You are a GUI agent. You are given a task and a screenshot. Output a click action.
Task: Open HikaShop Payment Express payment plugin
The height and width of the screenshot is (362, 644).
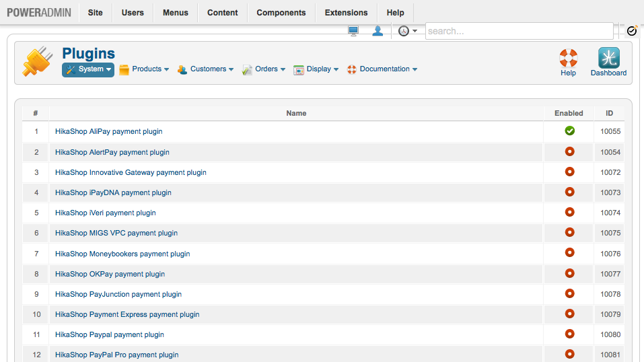127,314
